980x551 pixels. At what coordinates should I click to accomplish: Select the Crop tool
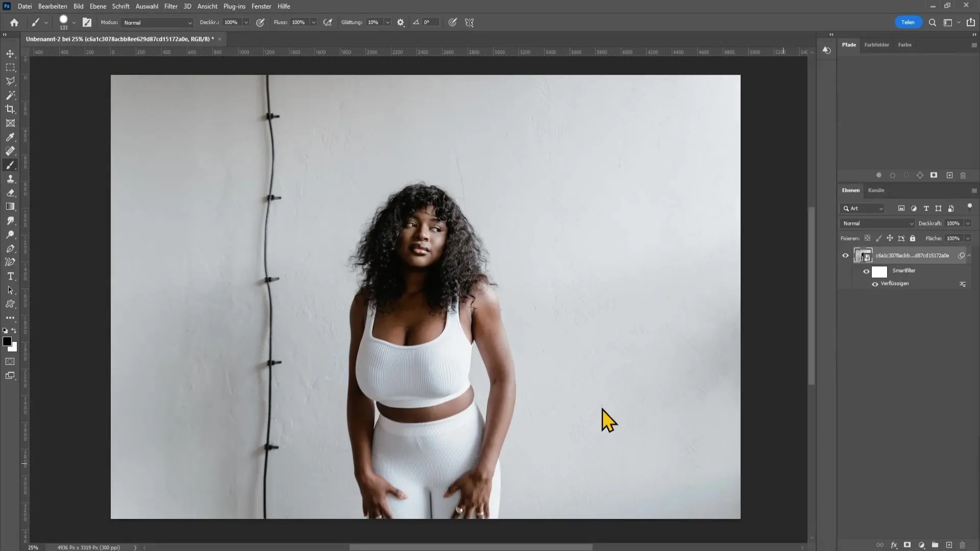10,109
